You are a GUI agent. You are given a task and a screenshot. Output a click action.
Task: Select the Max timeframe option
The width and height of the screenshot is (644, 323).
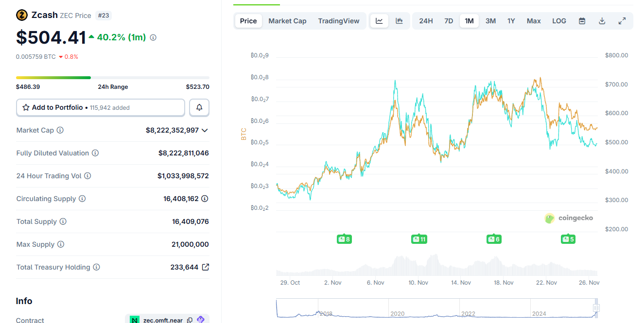pyautogui.click(x=533, y=20)
